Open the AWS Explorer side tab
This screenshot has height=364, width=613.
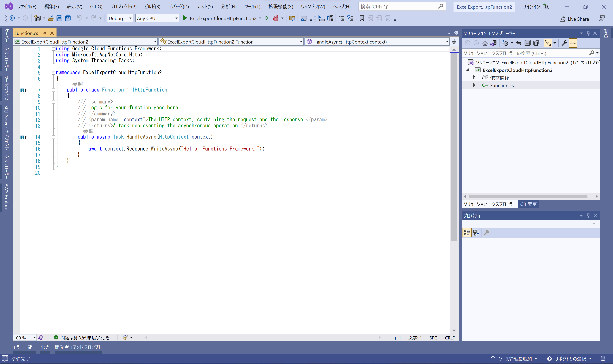click(6, 198)
